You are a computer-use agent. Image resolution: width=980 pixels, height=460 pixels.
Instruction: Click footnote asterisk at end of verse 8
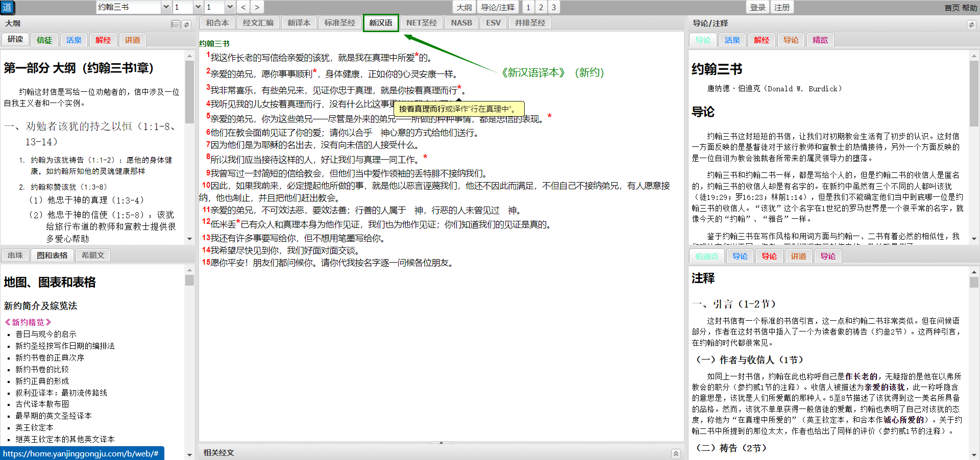coord(425,157)
